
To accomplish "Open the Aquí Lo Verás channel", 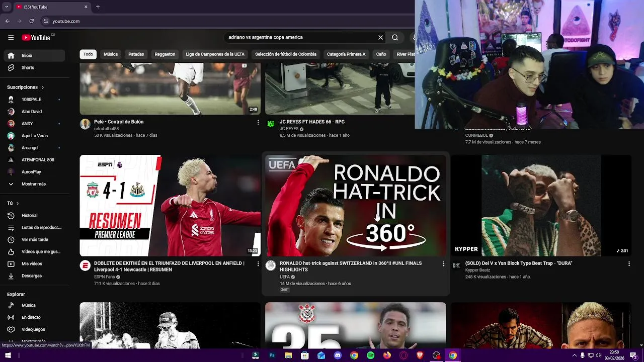I will [35, 136].
